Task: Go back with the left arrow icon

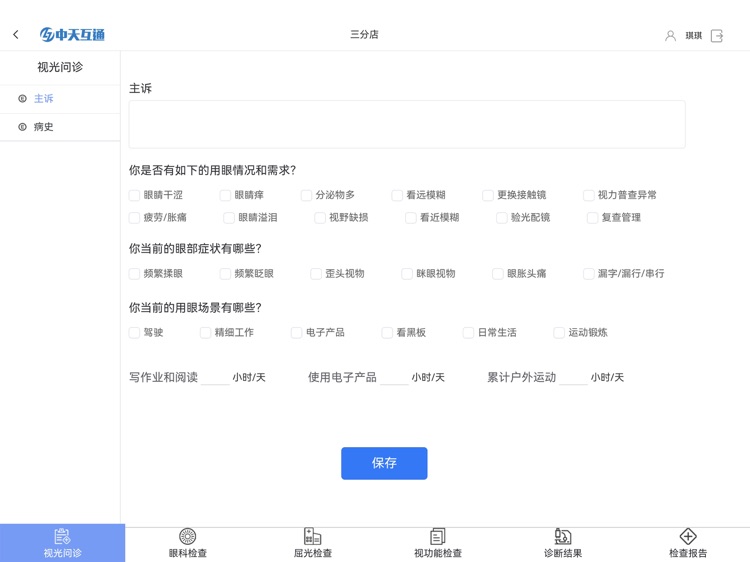Action: (x=16, y=34)
